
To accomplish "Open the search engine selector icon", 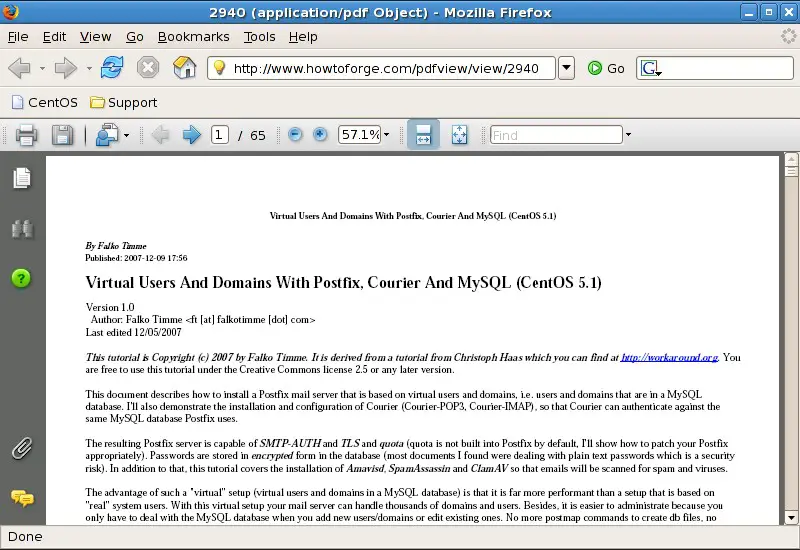I will pyautogui.click(x=651, y=68).
